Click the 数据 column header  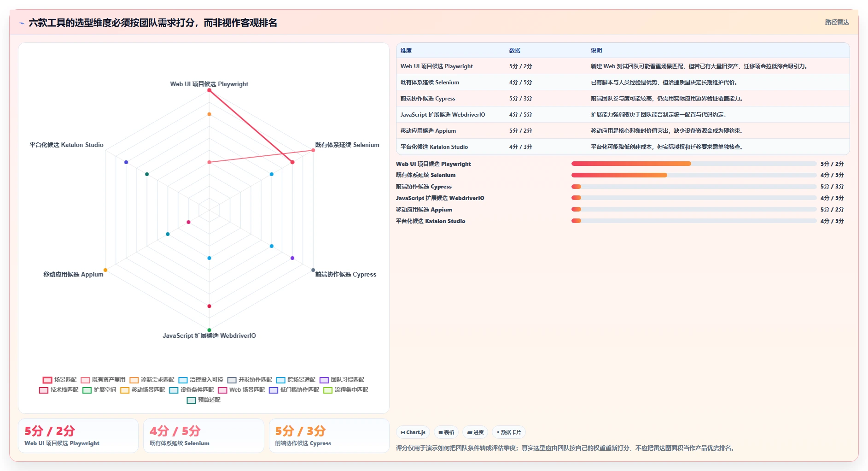point(515,51)
